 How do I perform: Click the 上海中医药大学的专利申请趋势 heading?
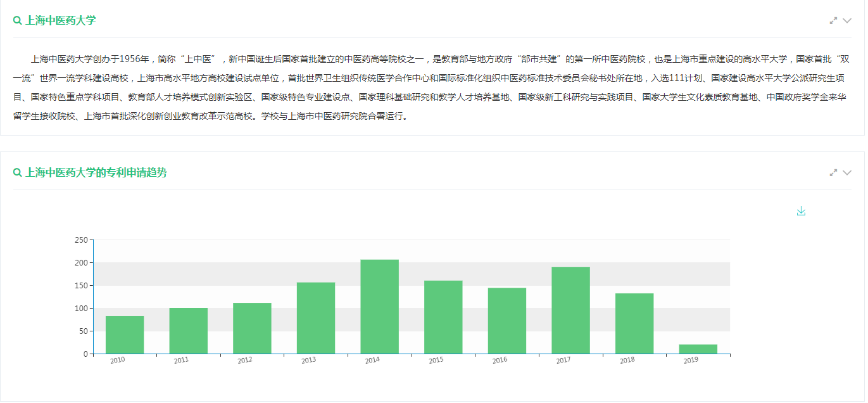point(96,173)
